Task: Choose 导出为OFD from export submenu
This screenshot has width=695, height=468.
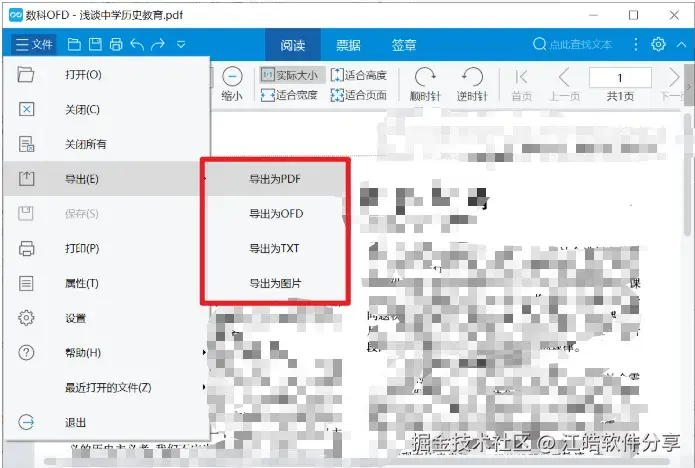Action: pyautogui.click(x=275, y=214)
